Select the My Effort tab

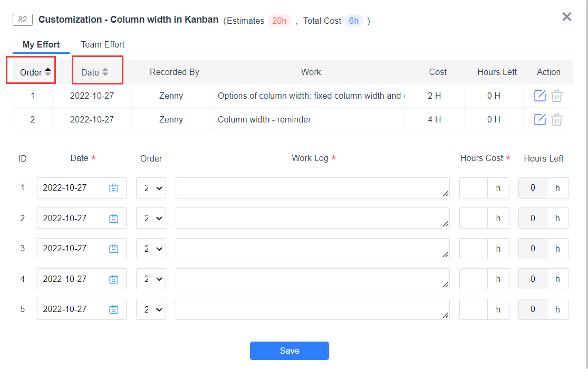coord(41,44)
